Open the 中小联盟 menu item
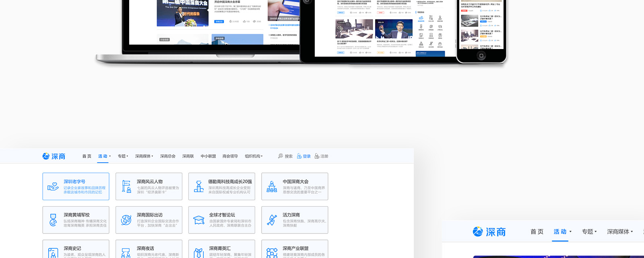 click(x=208, y=156)
